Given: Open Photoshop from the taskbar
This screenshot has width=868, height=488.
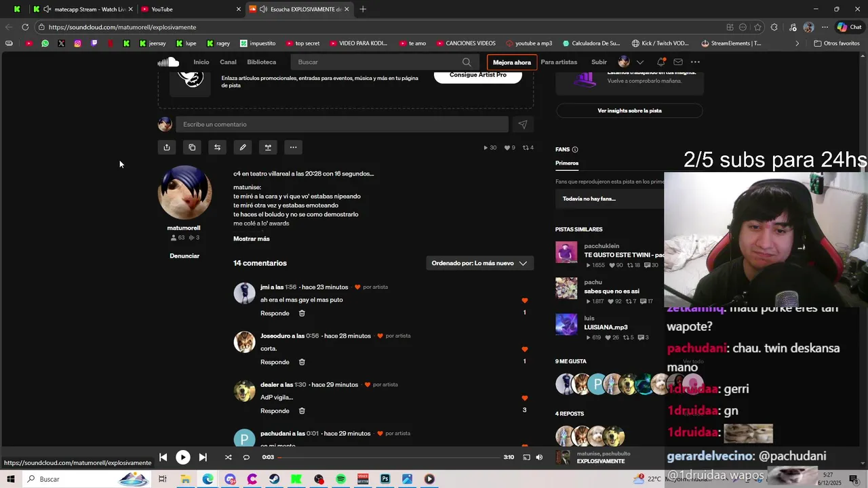Looking at the screenshot, I should pyautogui.click(x=385, y=479).
